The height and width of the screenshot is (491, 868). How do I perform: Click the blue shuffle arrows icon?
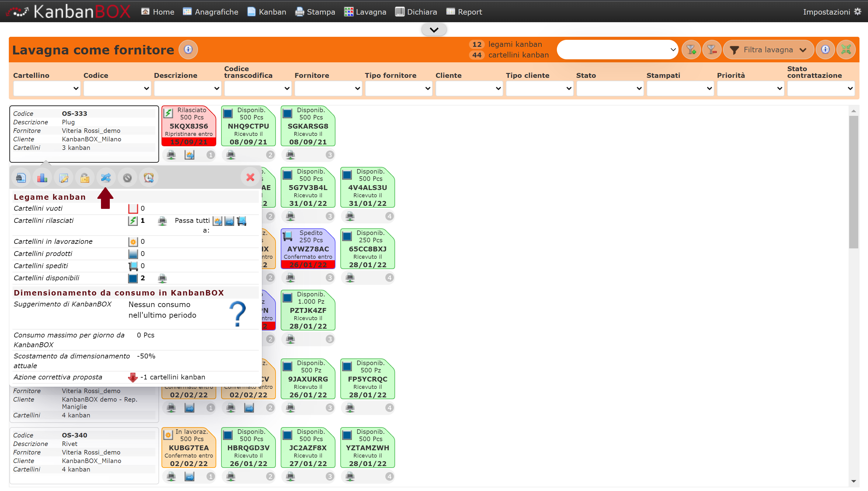[106, 177]
